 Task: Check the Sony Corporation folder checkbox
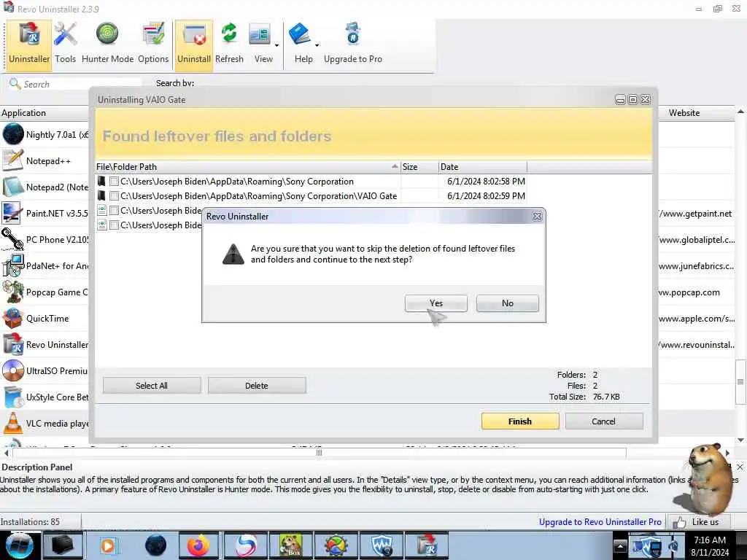pos(114,182)
